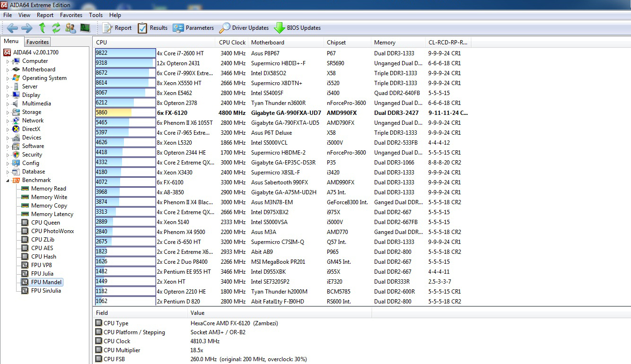Select the Config icon in the tree

pos(17,163)
